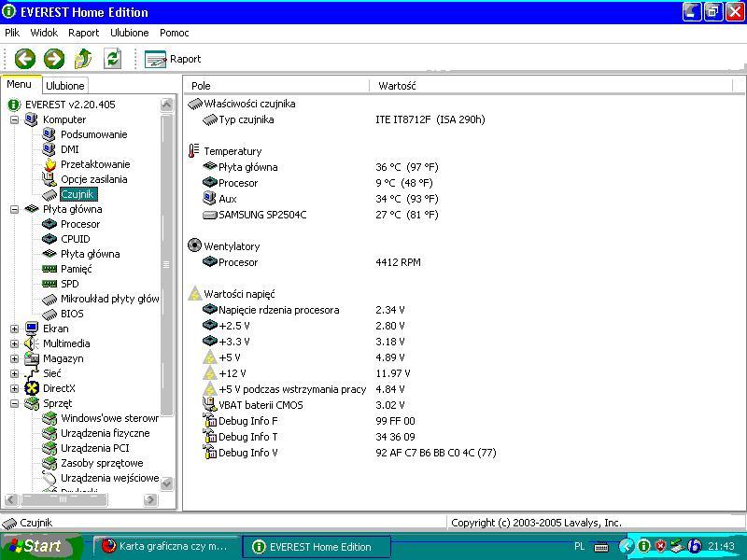Image resolution: width=747 pixels, height=560 pixels.
Task: Open the Ulubione menu in menu bar
Action: (x=129, y=33)
